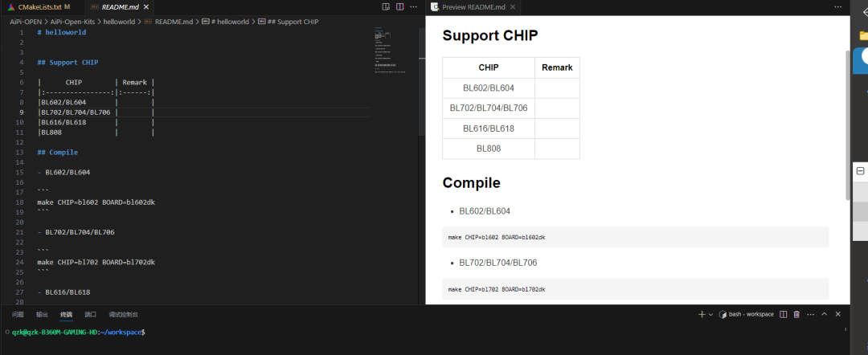Open helloworld folder breadcrumb
Screen dimensions: 868x355
click(121, 22)
